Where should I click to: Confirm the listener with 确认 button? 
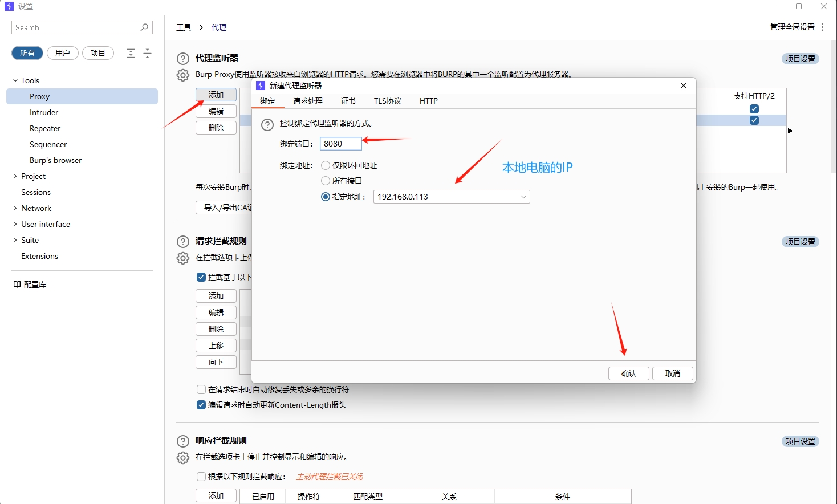click(x=628, y=373)
